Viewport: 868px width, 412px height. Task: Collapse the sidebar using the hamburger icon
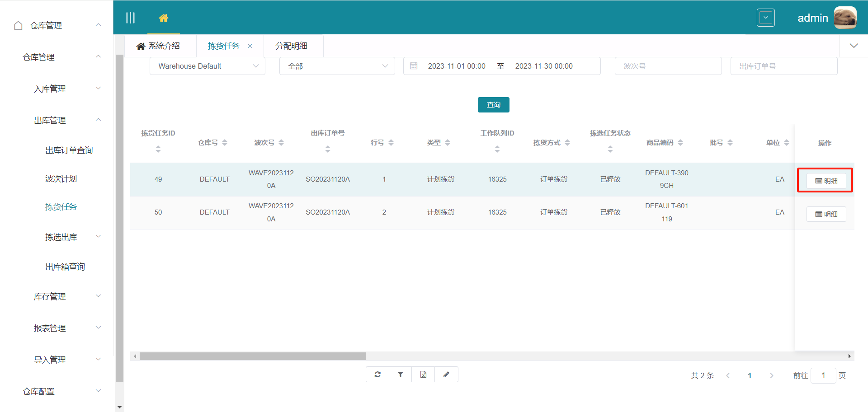(131, 18)
